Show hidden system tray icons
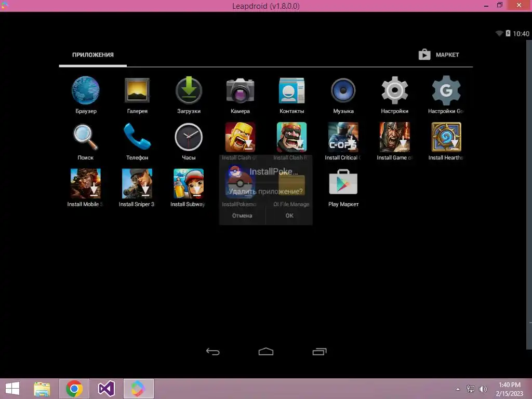Viewport: 532px width, 399px height. point(458,389)
